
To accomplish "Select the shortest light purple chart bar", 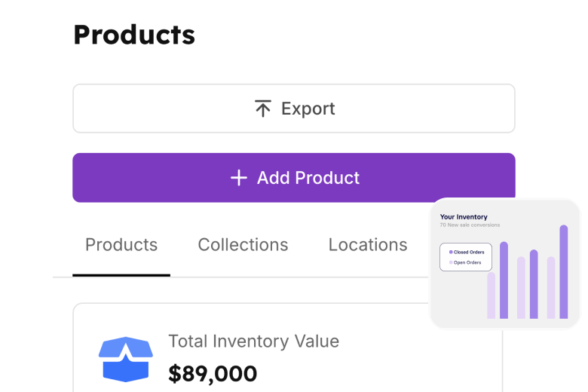I will click(492, 296).
